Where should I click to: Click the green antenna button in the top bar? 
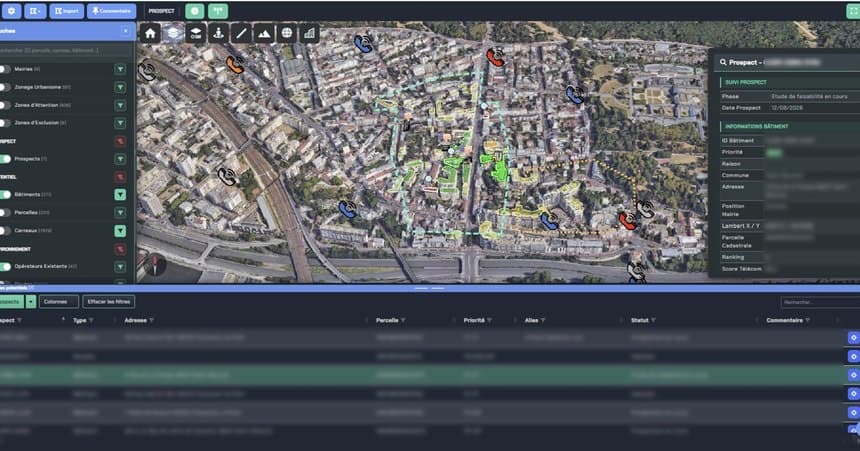point(218,11)
